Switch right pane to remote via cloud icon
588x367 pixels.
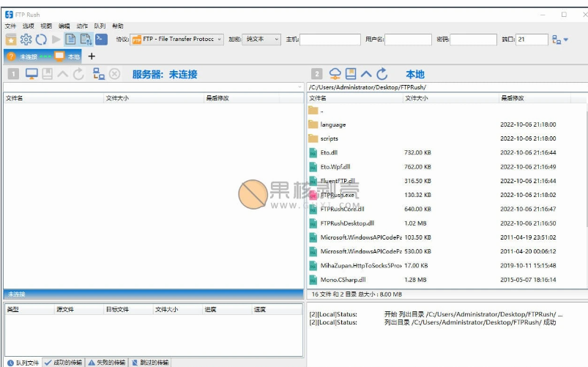tap(335, 74)
